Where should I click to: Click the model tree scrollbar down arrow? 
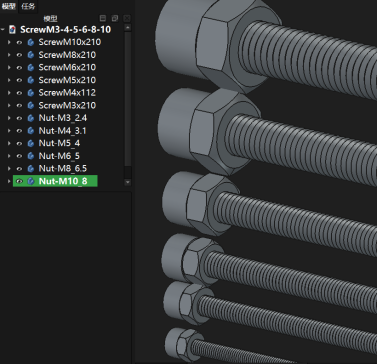pyautogui.click(x=128, y=182)
